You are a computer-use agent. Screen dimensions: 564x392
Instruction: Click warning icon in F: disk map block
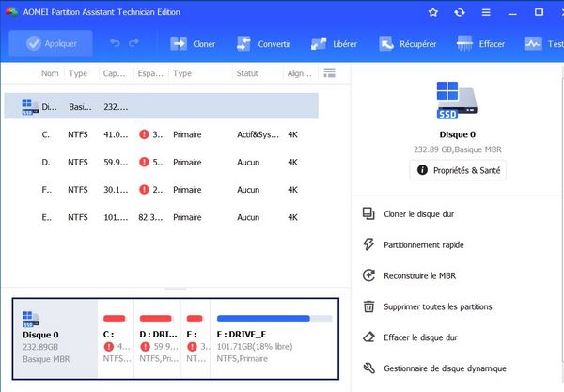[x=192, y=347]
